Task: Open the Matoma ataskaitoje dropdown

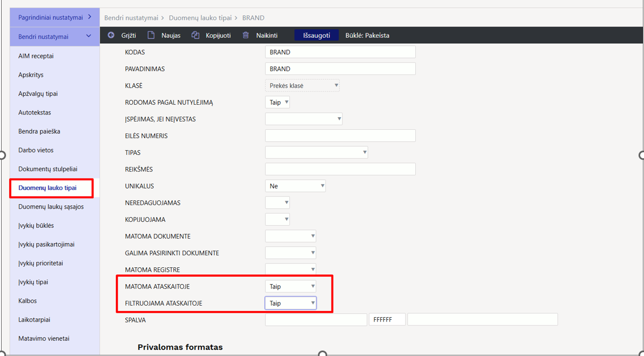Action: (291, 286)
